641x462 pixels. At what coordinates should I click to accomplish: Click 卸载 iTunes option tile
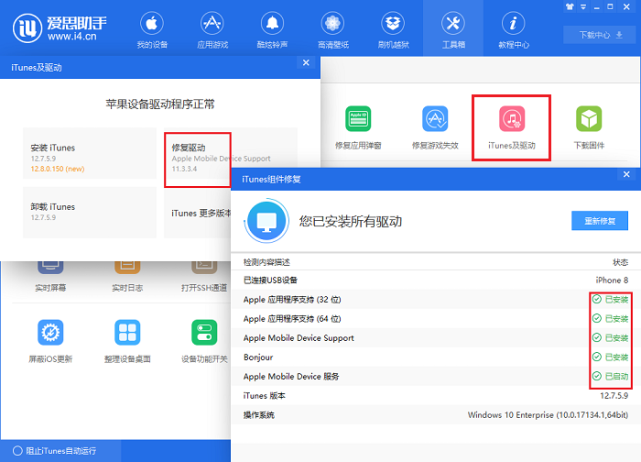click(90, 212)
